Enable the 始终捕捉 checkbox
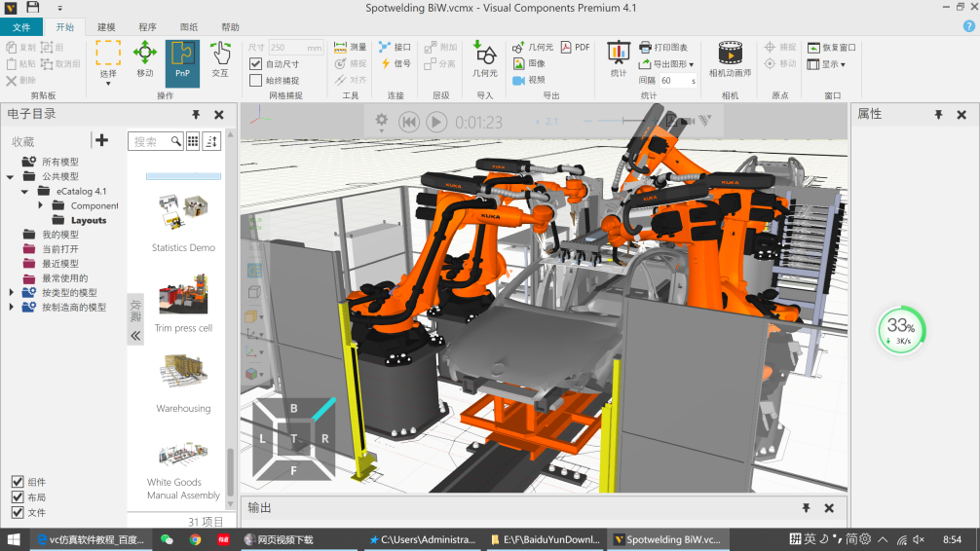This screenshot has width=980, height=551. 256,81
